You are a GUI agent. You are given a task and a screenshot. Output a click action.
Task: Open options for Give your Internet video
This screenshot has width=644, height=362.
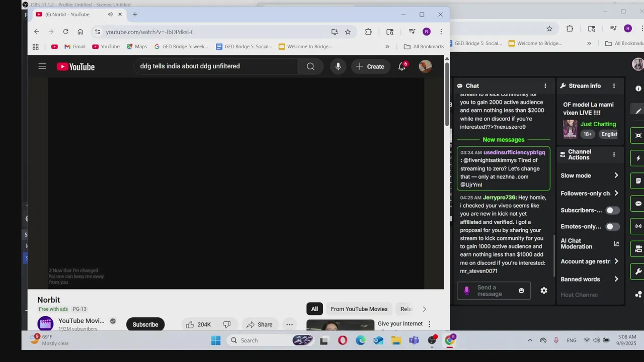click(x=429, y=324)
